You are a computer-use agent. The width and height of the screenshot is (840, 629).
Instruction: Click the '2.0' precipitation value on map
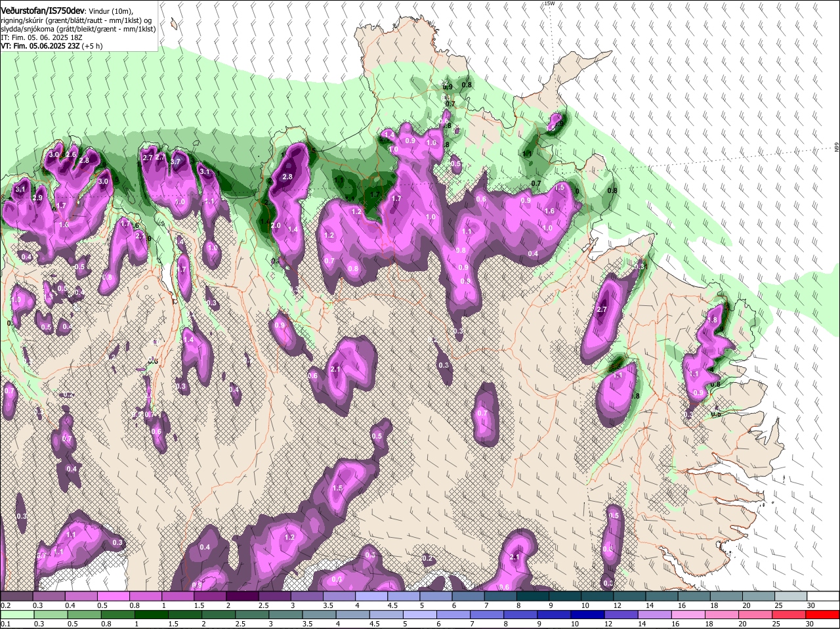pos(276,226)
